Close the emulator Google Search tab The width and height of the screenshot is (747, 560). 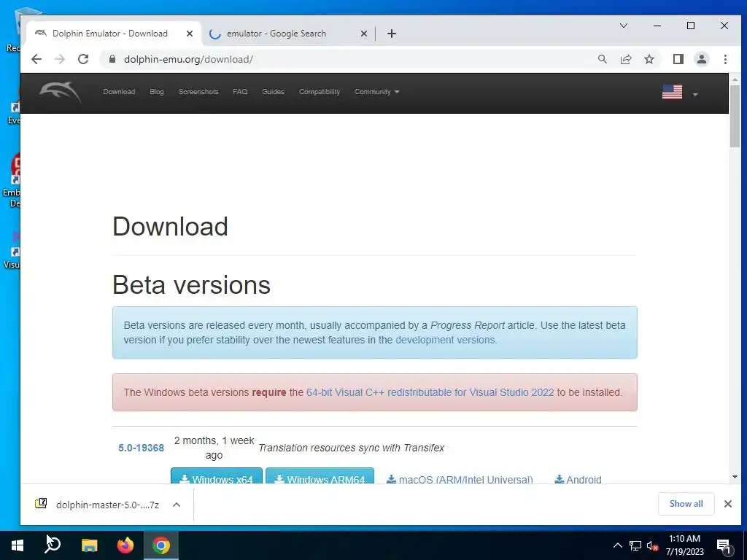pos(363,34)
